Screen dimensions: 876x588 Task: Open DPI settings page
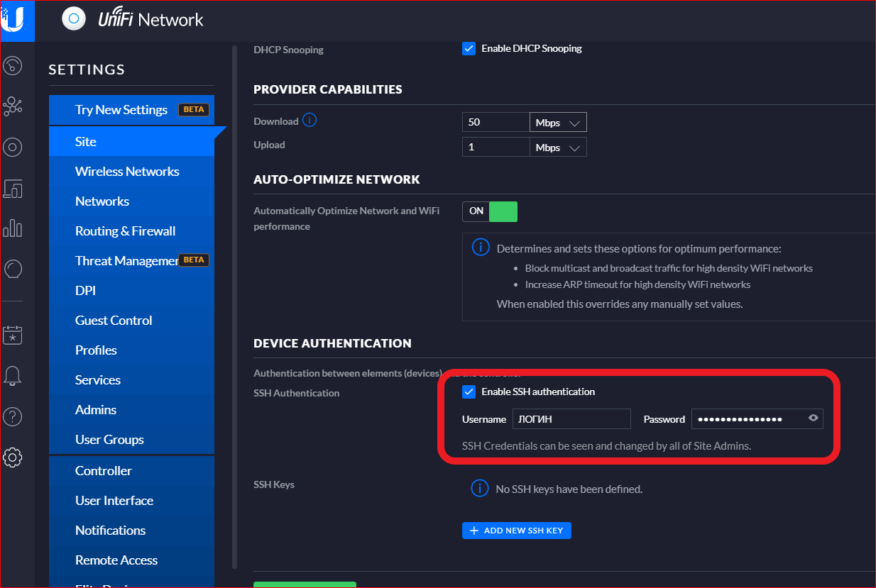click(131, 290)
